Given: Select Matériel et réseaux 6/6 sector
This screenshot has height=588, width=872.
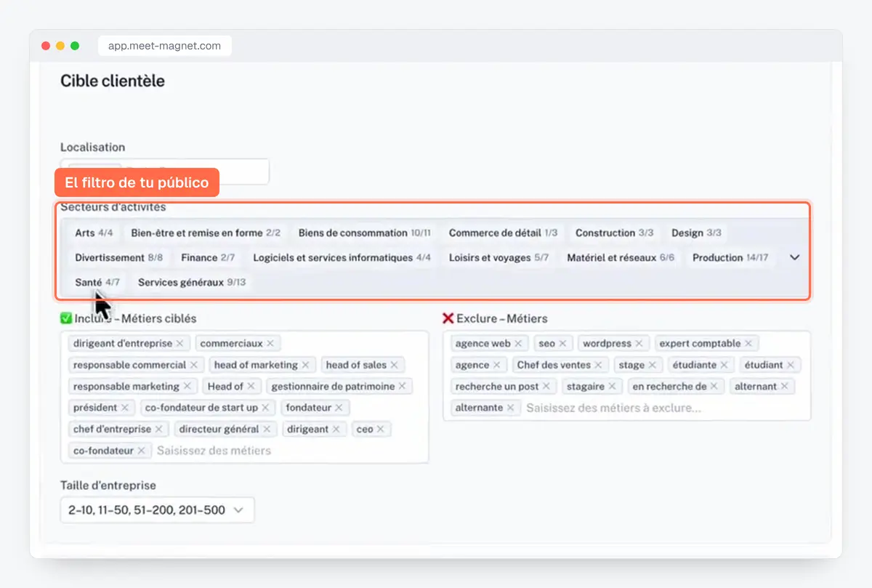Looking at the screenshot, I should click(621, 257).
